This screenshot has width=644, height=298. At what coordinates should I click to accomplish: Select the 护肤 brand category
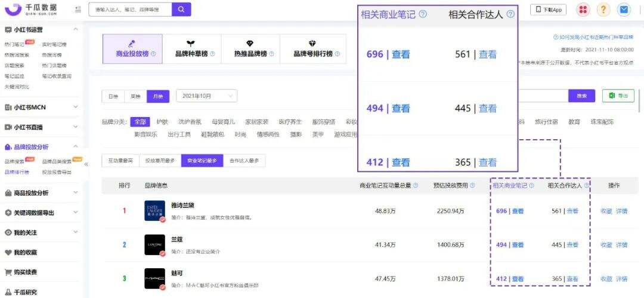coord(162,122)
